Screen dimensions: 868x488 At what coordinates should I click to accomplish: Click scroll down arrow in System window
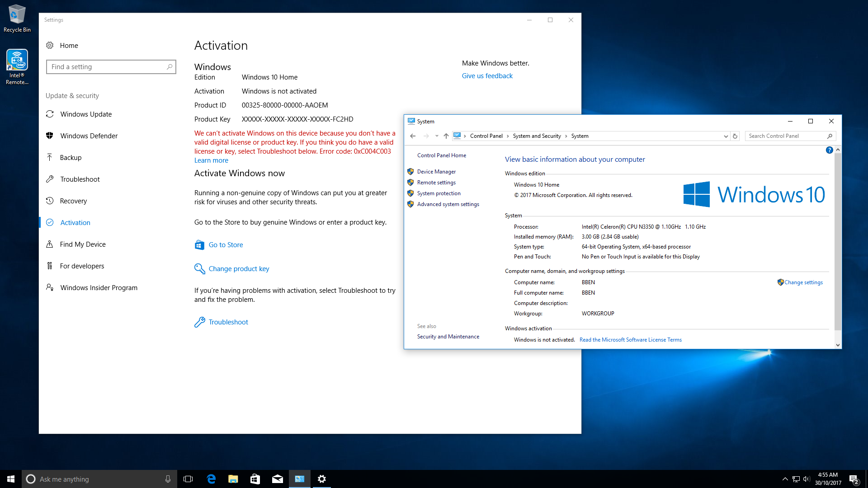tap(838, 345)
